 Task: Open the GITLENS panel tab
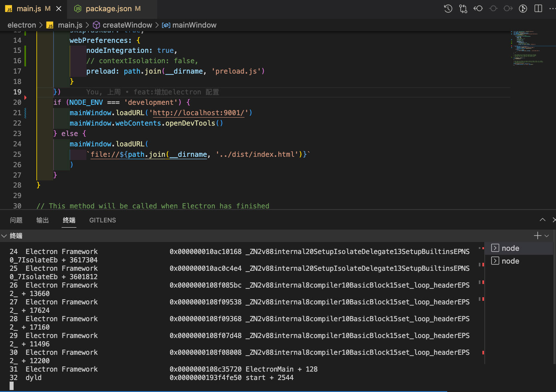pos(102,220)
